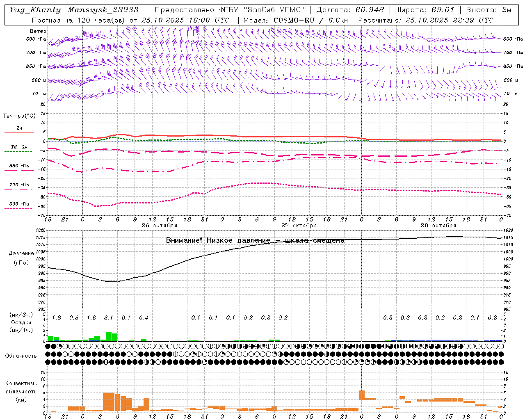
Task: Click the 28 октября date label
Action: point(438,226)
